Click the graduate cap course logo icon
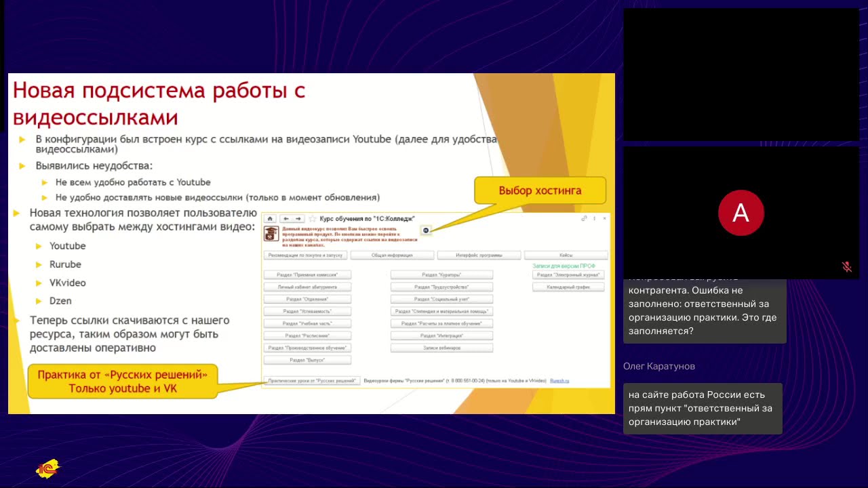This screenshot has width=868, height=488. pos(271,234)
